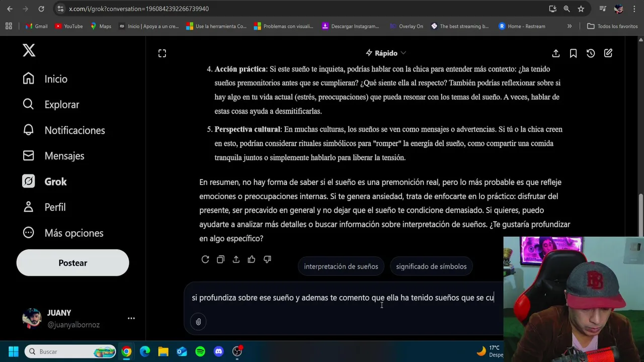Open Inicio home page

click(x=45, y=79)
